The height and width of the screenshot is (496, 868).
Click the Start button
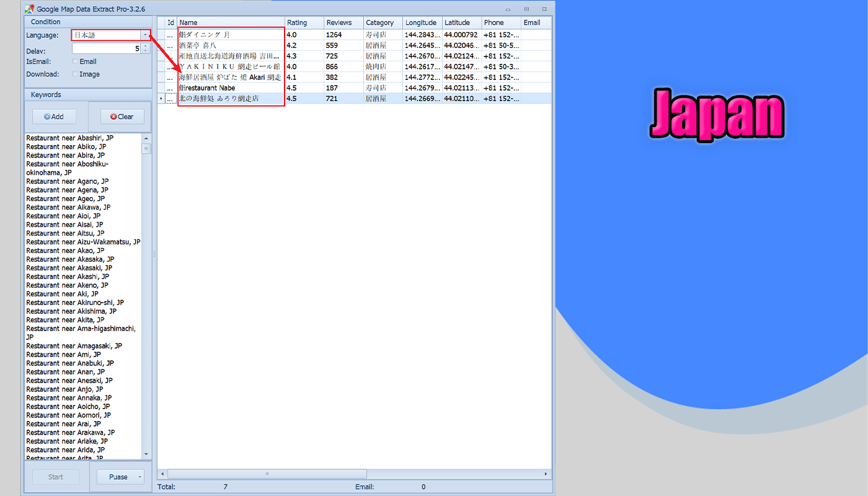pos(56,477)
